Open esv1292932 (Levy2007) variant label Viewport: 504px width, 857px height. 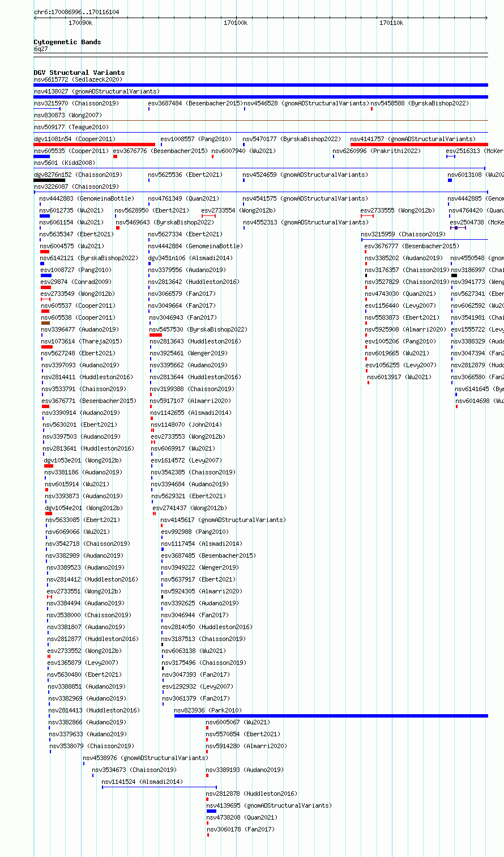[198, 687]
